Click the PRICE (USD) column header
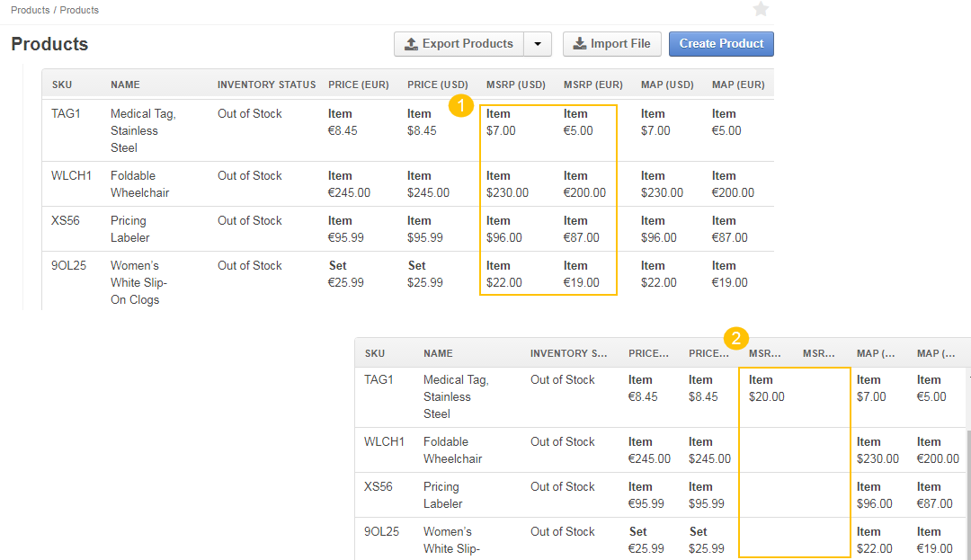Screen dimensions: 971x560 click(437, 85)
